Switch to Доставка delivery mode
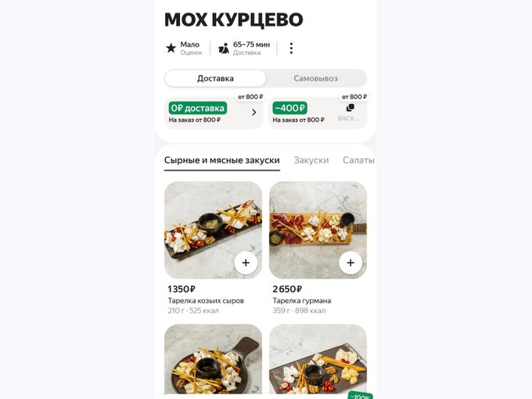 [215, 78]
